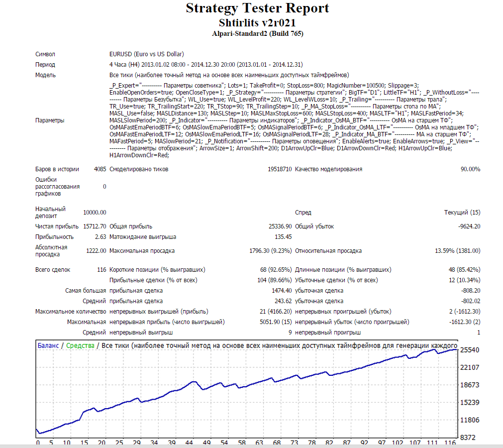Select the 135.45 expected payoff value

pyautogui.click(x=283, y=237)
